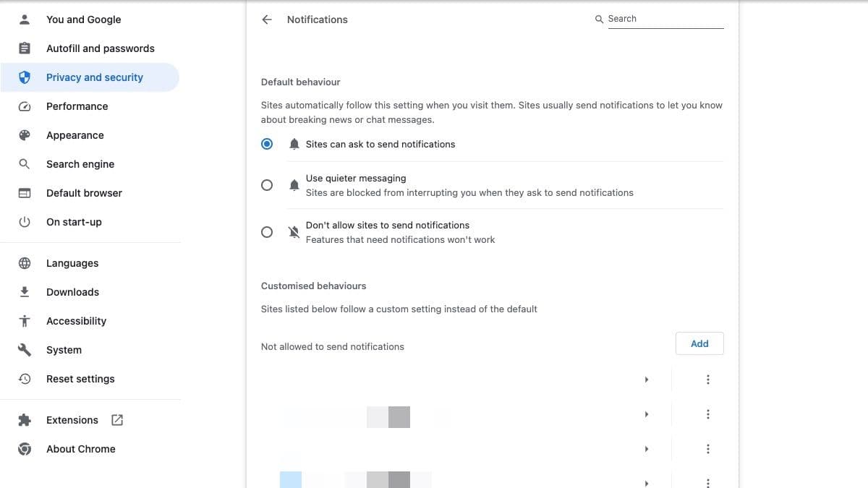This screenshot has width=868, height=488.
Task: Choose 'Don't allow sites to send notifications'
Action: [267, 232]
